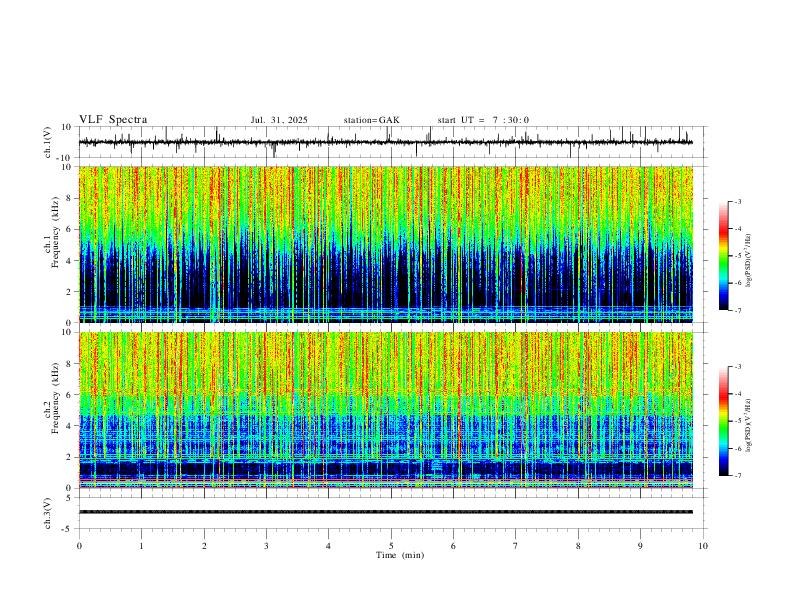Click the 'ch.1(V)' waveform axis label
Viewport: 792px width, 612px height.
coord(48,142)
